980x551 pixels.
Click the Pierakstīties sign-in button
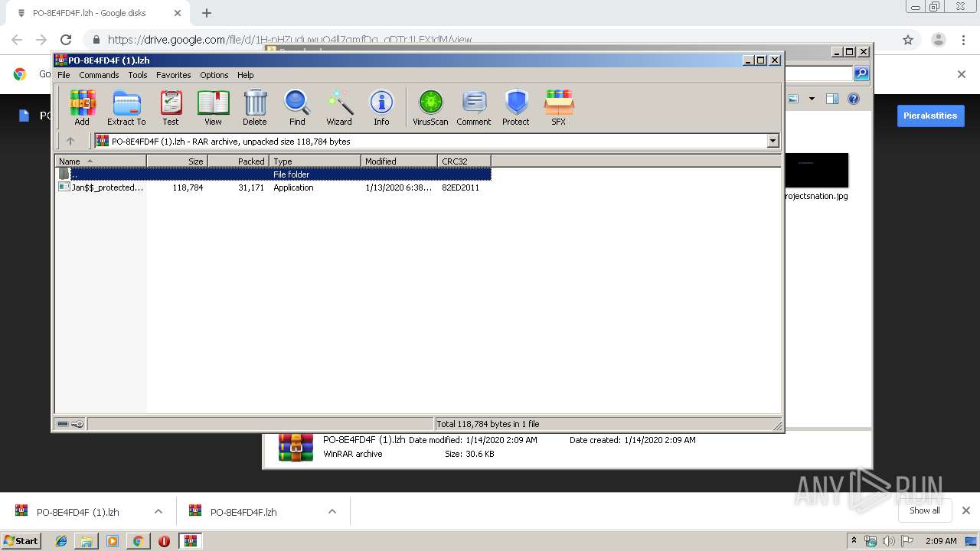pyautogui.click(x=930, y=116)
